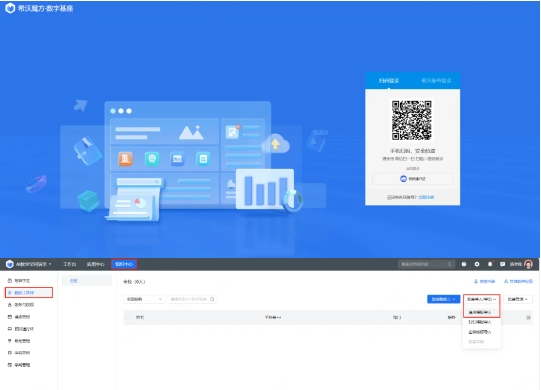
Task: Click the column settings icon at table header end
Action: click(x=528, y=317)
